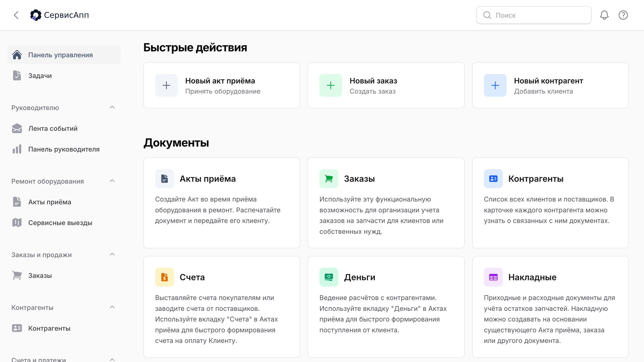This screenshot has height=362, width=644.
Task: Select the home icon next to Панель управления
Action: point(17,54)
